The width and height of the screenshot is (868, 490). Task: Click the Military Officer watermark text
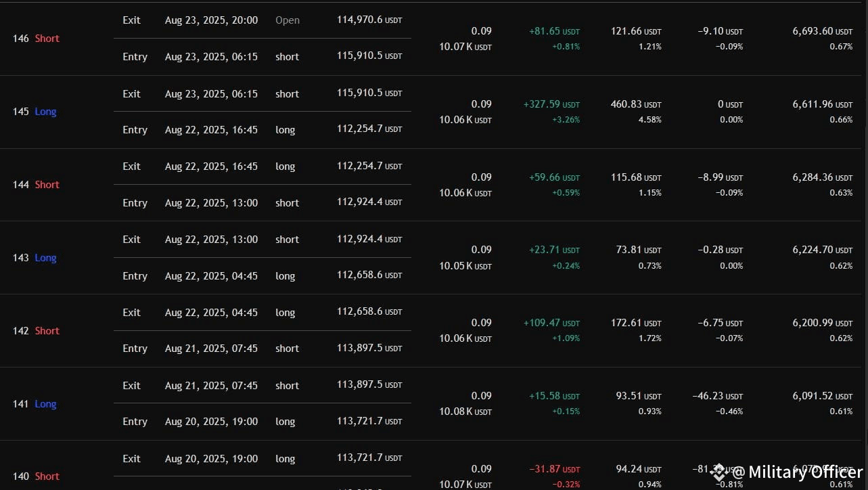[798, 472]
